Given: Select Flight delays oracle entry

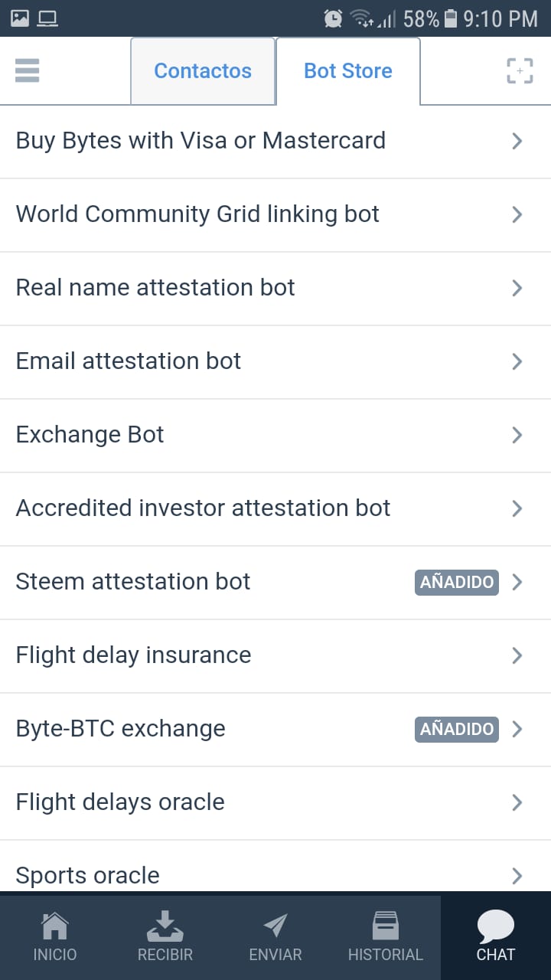Looking at the screenshot, I should click(120, 802).
